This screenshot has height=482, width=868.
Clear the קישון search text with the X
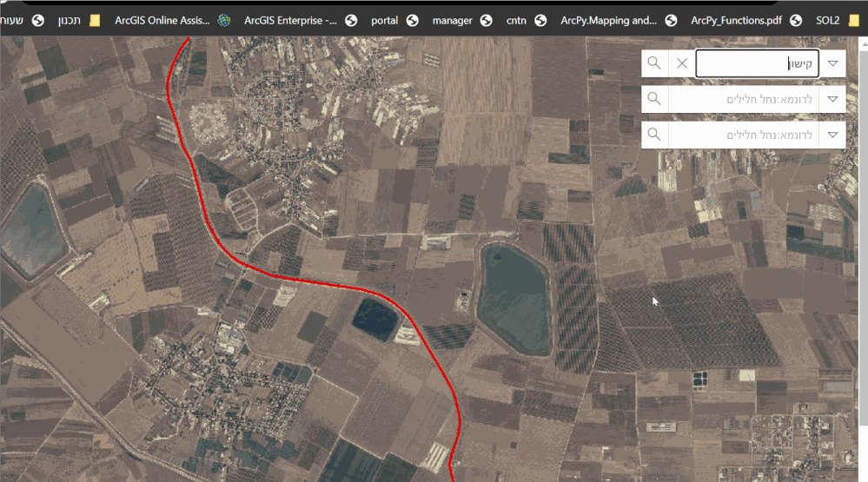pos(682,63)
